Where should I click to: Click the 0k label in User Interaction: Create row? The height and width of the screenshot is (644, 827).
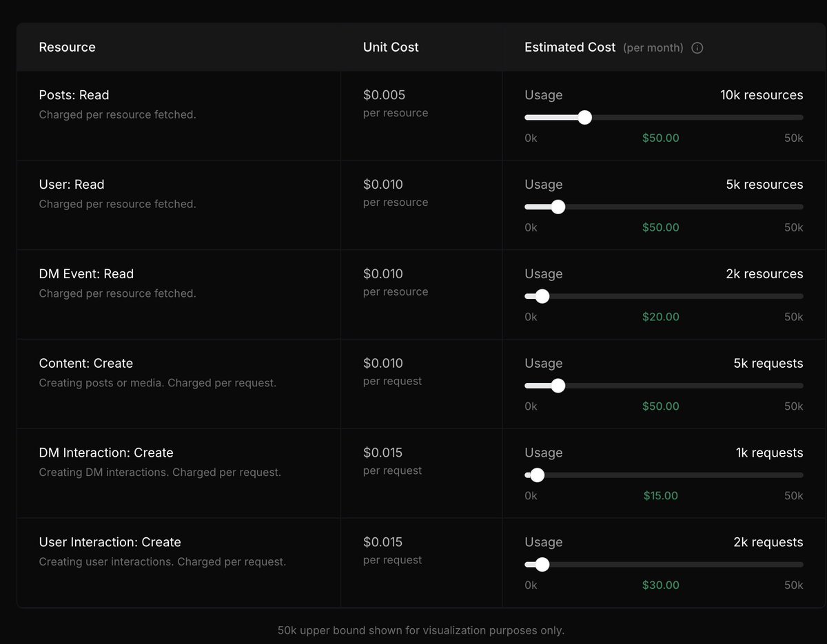(531, 585)
